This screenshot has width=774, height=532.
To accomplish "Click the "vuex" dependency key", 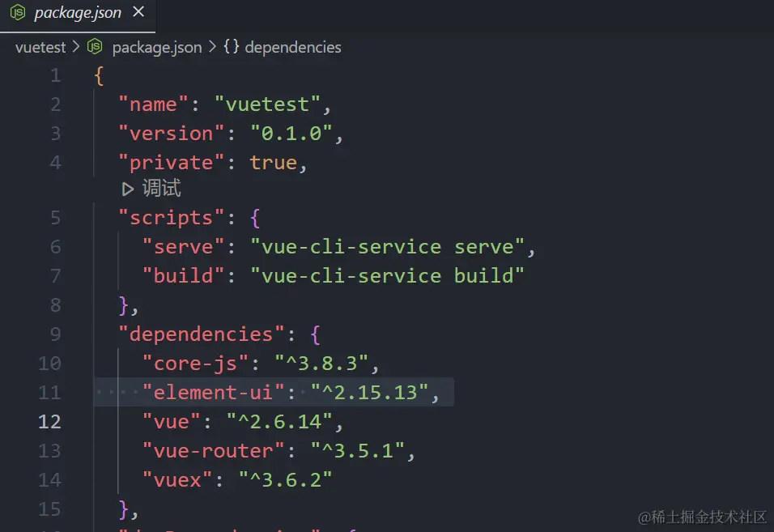I will pyautogui.click(x=177, y=480).
